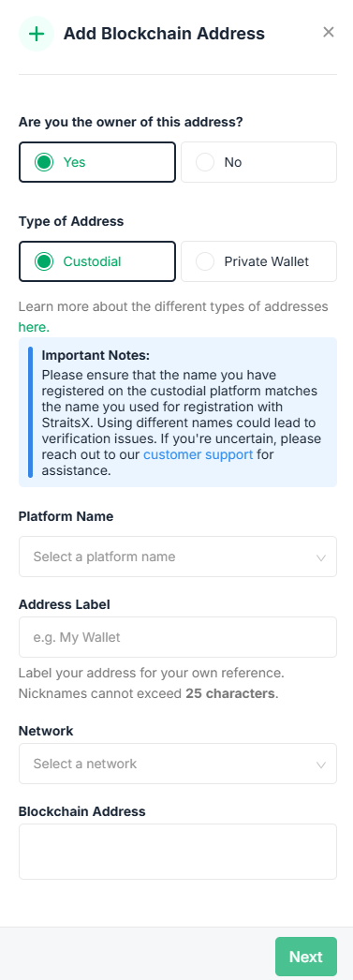The width and height of the screenshot is (353, 980).
Task: Close the Add Blockchain Address panel
Action: click(328, 32)
